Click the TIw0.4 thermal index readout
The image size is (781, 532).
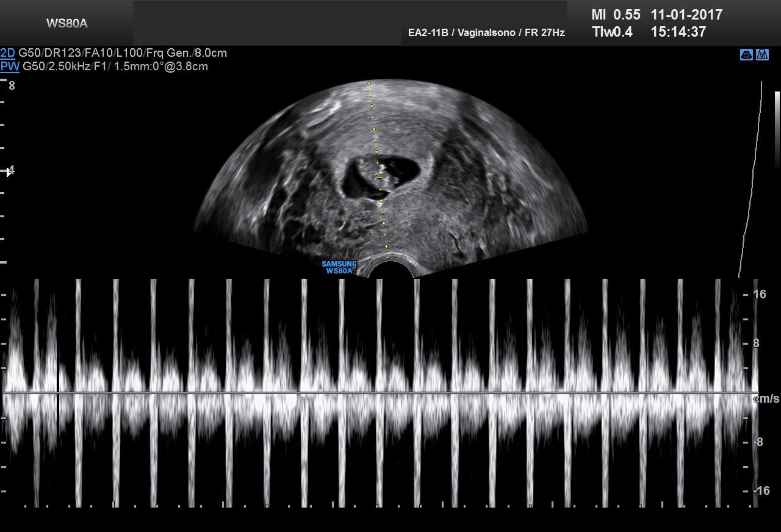612,32
